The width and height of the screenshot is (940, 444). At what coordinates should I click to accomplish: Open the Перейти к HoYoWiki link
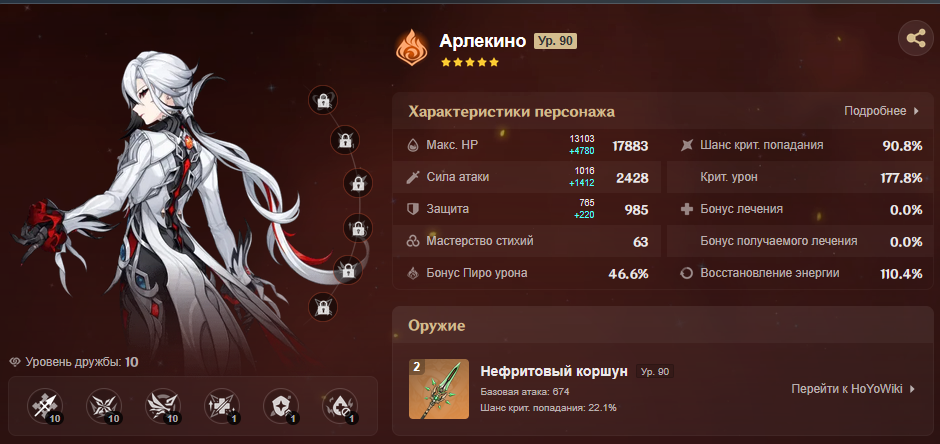[853, 389]
